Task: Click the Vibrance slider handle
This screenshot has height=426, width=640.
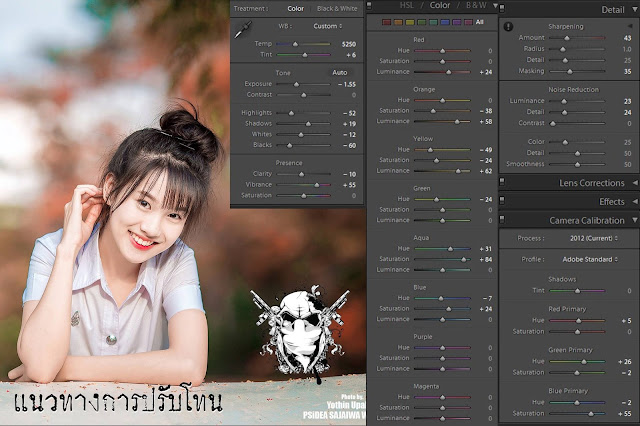Action: click(x=317, y=185)
